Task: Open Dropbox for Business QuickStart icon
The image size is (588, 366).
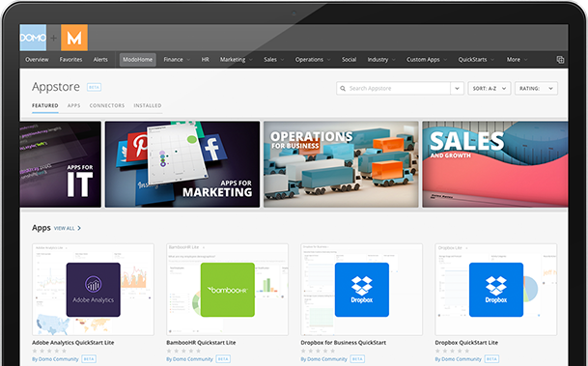Action: coord(362,290)
